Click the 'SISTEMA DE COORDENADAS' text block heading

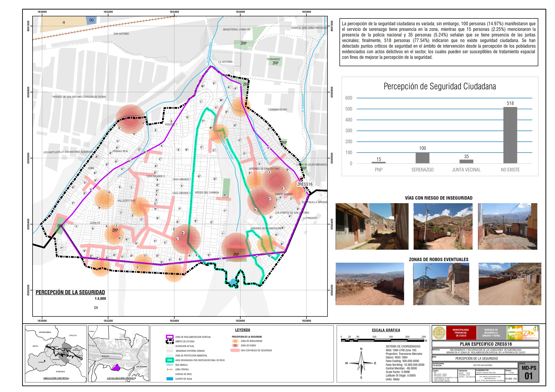pos(403,346)
